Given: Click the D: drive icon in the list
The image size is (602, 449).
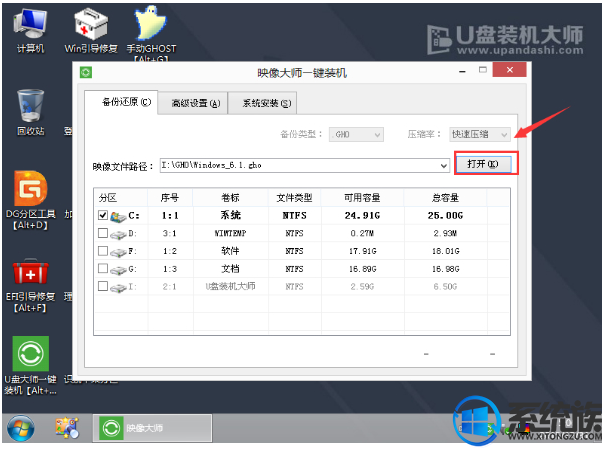Looking at the screenshot, I should pos(118,235).
